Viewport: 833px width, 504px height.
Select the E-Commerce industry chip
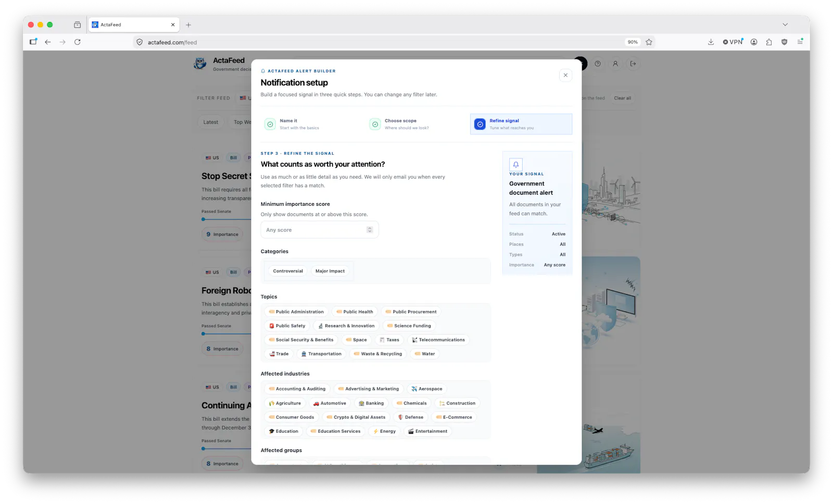[454, 417]
